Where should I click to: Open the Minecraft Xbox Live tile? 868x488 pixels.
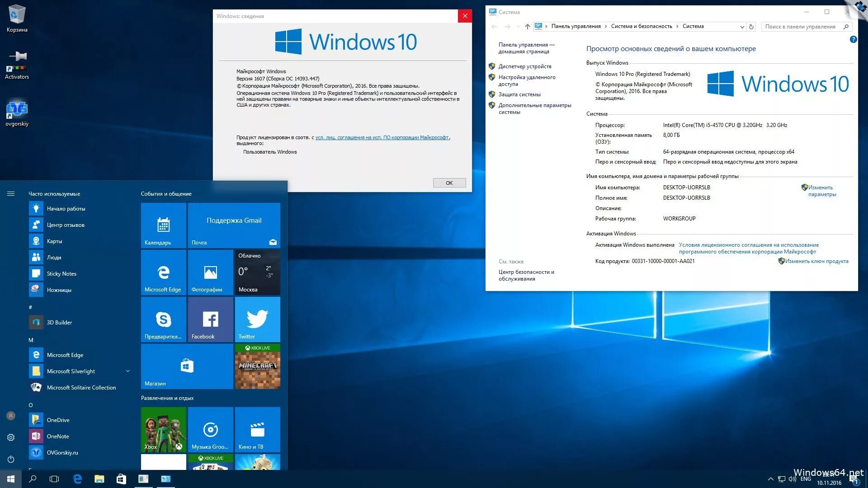point(258,366)
